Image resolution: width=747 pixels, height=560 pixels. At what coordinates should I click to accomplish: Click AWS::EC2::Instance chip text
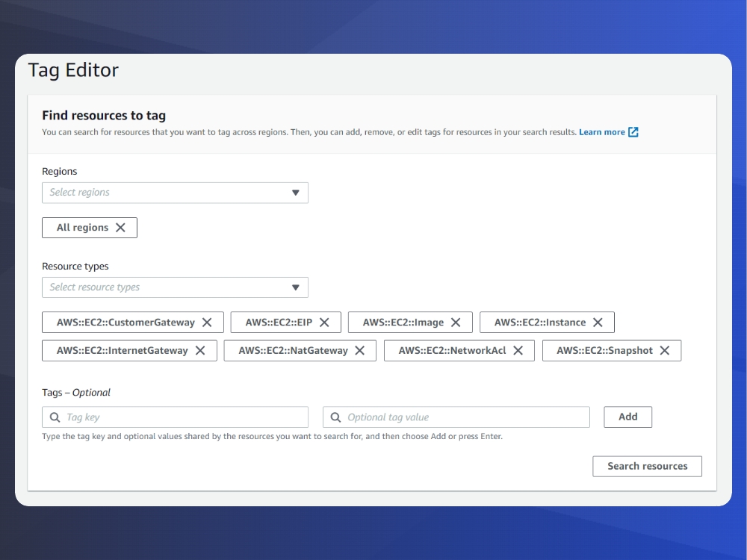(540, 323)
